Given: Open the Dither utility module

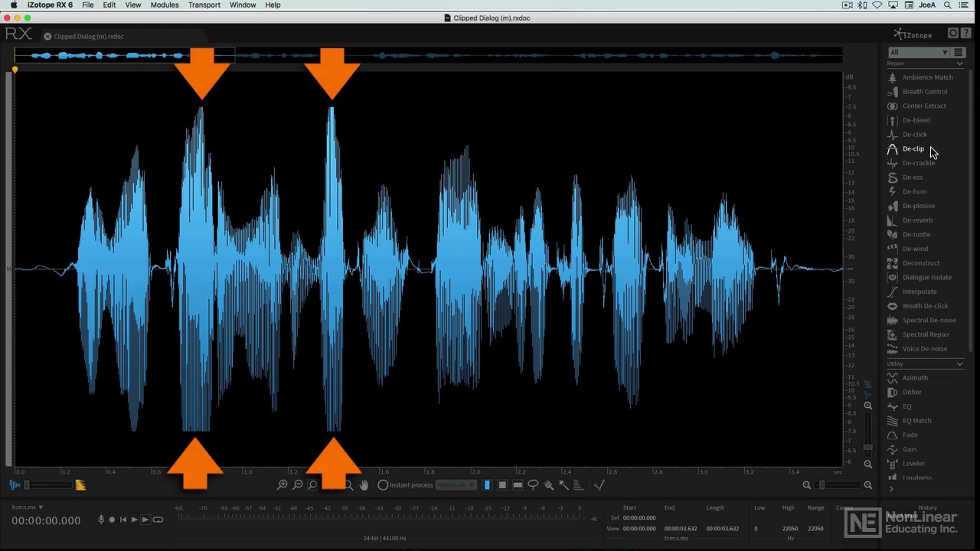Looking at the screenshot, I should click(904, 392).
